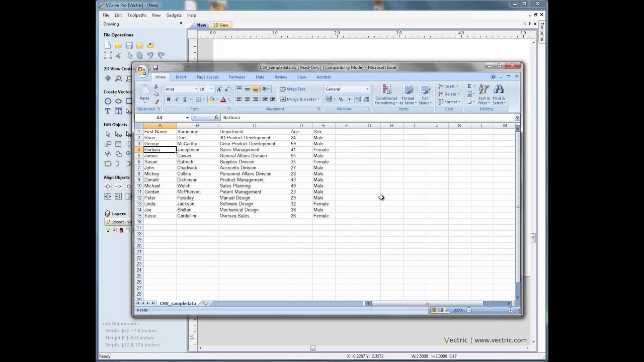This screenshot has width=644, height=362.
Task: Click the Excel zoom slider handle
Action: point(489,310)
